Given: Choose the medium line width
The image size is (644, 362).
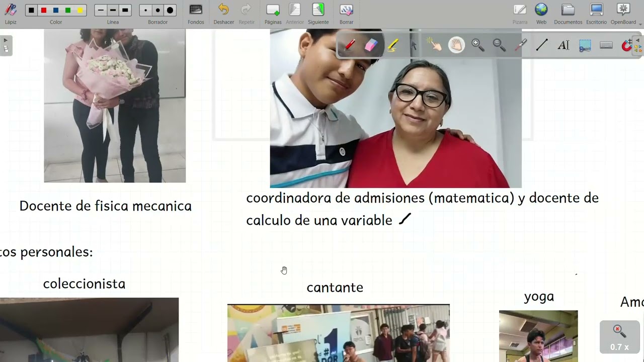Looking at the screenshot, I should (113, 10).
